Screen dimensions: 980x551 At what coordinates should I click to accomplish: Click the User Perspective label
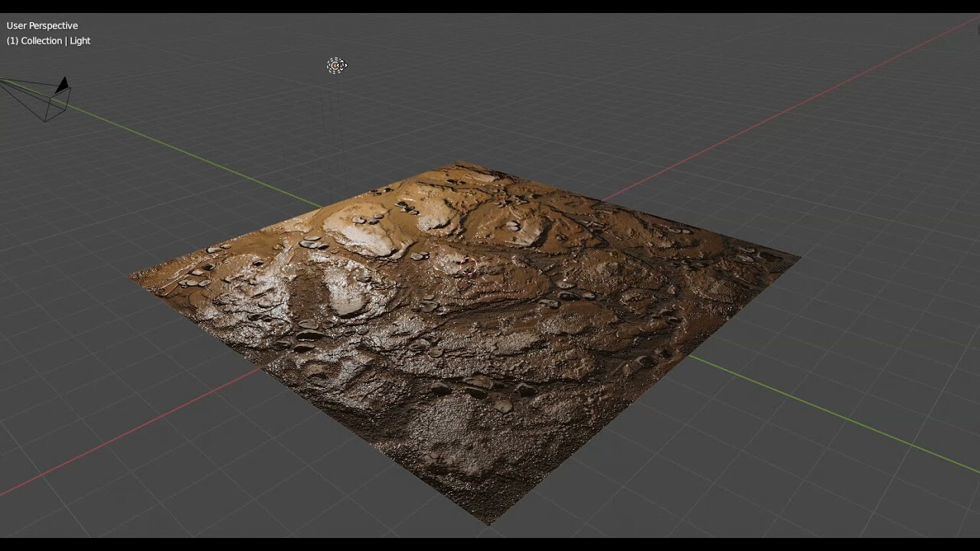(x=42, y=25)
